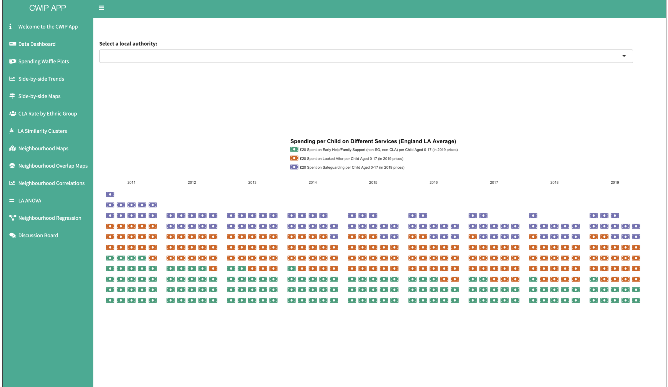
Task: Click the Discussion Board chat icon
Action: (12, 235)
